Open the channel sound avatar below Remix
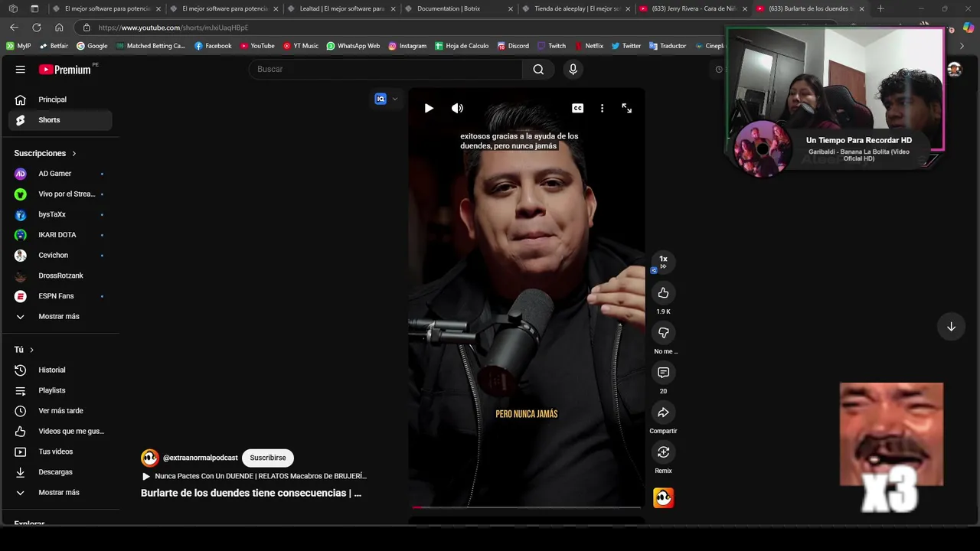 pyautogui.click(x=663, y=497)
